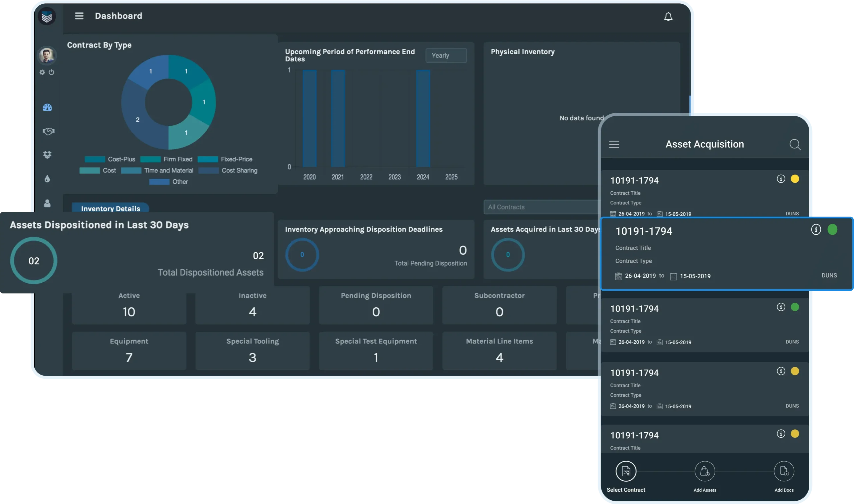Click start date calendar icon on highlighted card
The width and height of the screenshot is (854, 504).
[x=618, y=276]
